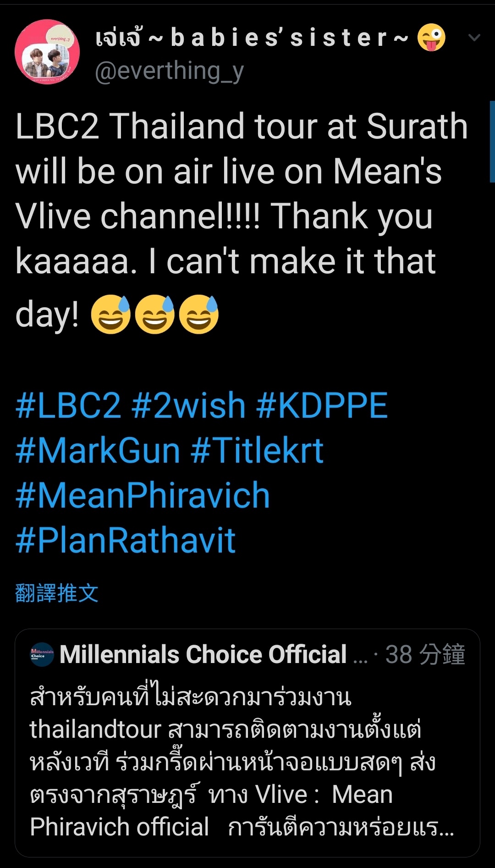Open the #LBC2 hashtag
Image resolution: width=495 pixels, height=868 pixels.
coord(68,406)
